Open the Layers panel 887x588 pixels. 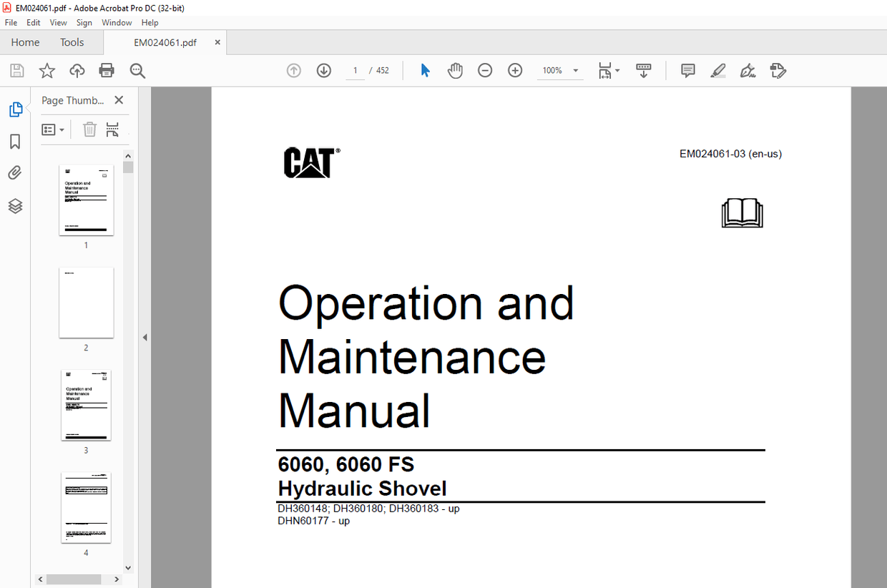coord(15,205)
